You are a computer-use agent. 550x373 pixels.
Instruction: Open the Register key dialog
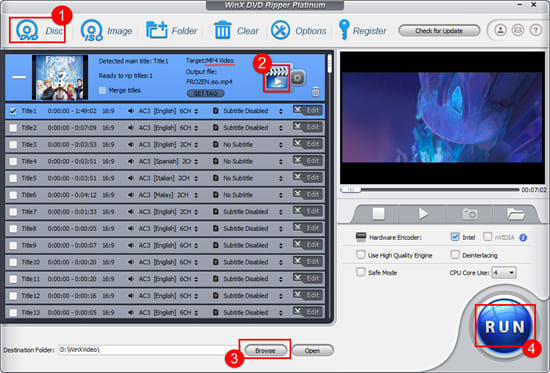click(362, 31)
